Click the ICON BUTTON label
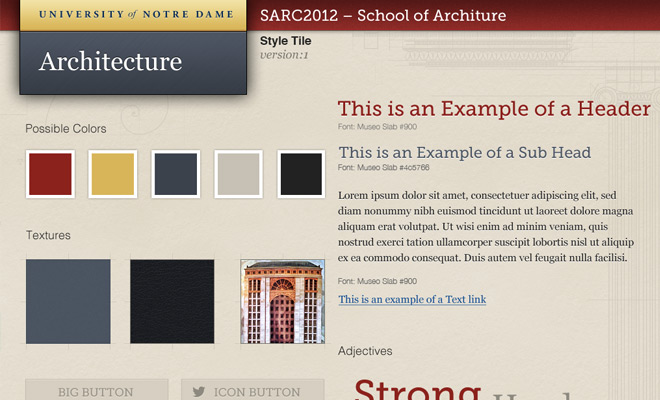Image resolution: width=660 pixels, height=400 pixels. (x=257, y=392)
